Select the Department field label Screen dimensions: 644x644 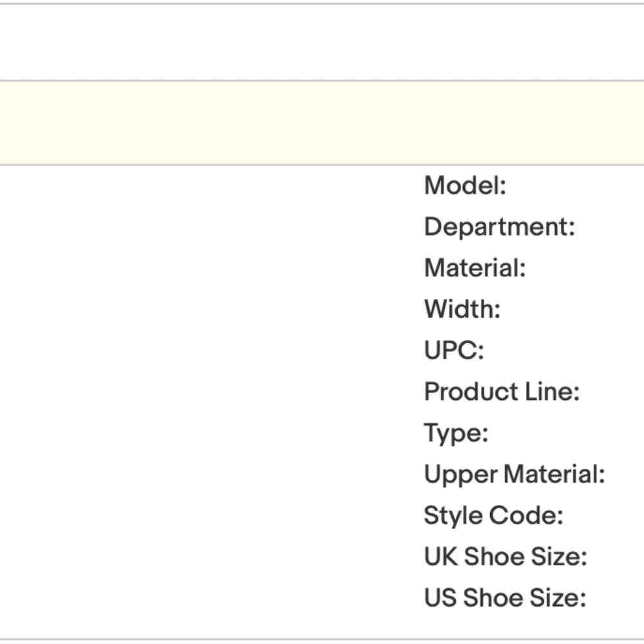(x=499, y=227)
